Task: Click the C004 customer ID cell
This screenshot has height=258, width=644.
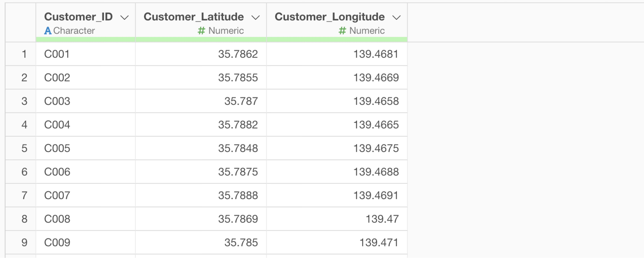Action: pyautogui.click(x=57, y=125)
